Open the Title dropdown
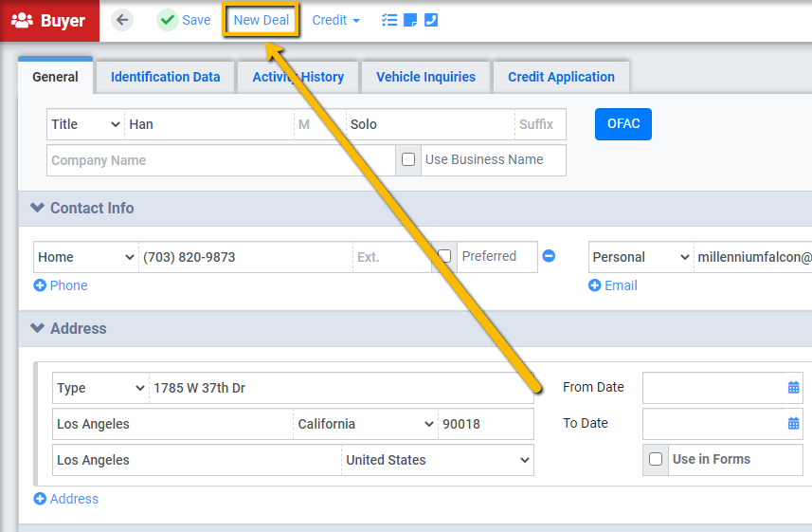The height and width of the screenshot is (532, 812). (86, 124)
